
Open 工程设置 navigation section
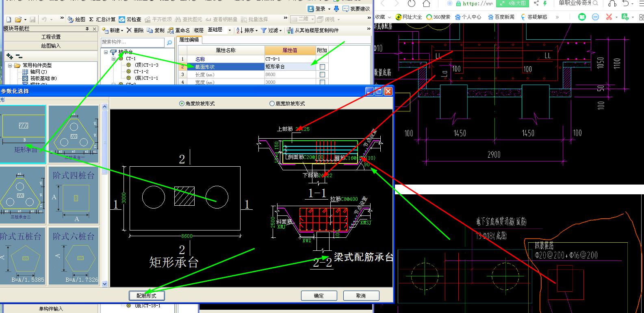click(x=51, y=37)
